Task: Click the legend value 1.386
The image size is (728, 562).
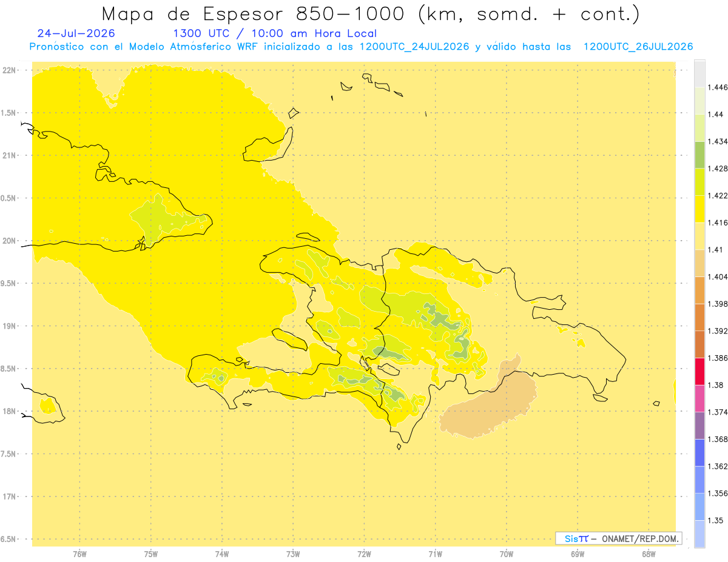Action: tap(719, 358)
